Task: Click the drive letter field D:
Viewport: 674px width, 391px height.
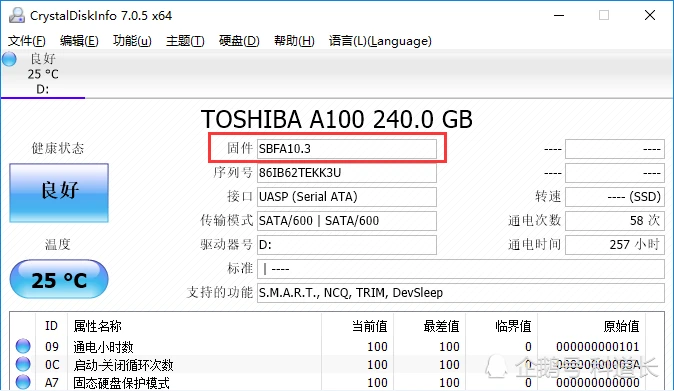Action: click(x=346, y=245)
